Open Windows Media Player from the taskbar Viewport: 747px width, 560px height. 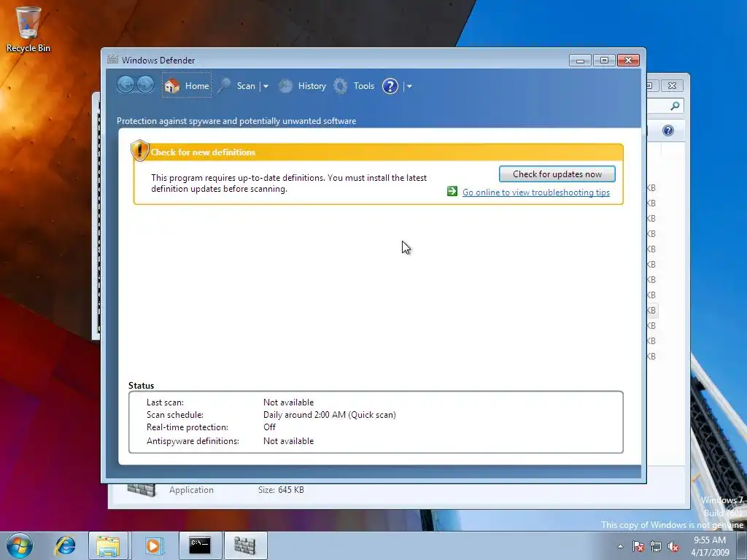coord(153,545)
